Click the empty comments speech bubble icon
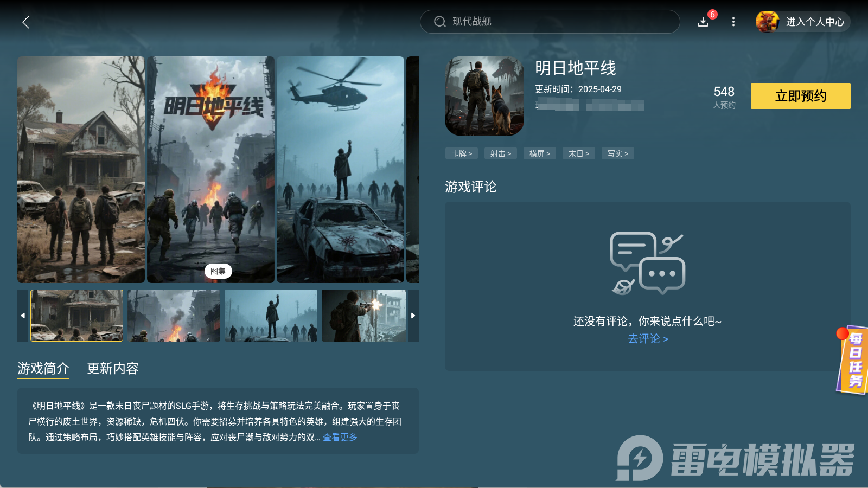868x488 pixels. (x=648, y=263)
